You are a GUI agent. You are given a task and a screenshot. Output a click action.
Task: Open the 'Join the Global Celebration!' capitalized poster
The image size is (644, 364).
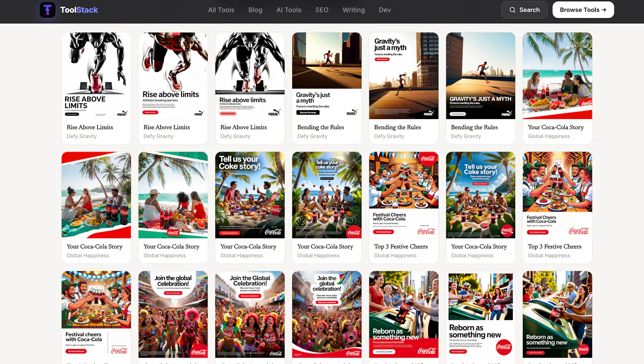click(250, 315)
